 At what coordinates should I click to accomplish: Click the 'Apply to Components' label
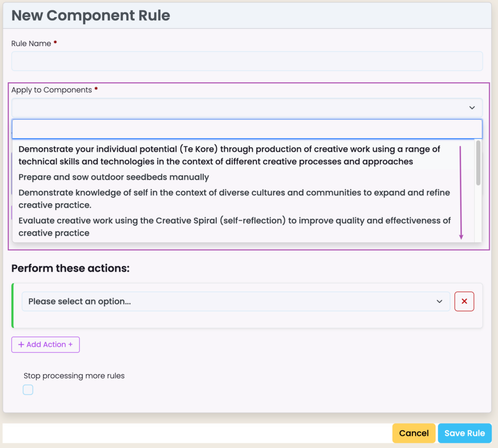(52, 90)
